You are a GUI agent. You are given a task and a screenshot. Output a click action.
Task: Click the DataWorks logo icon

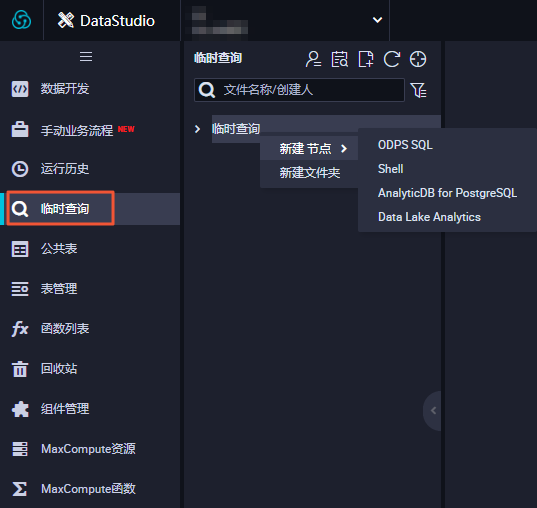pyautogui.click(x=21, y=20)
